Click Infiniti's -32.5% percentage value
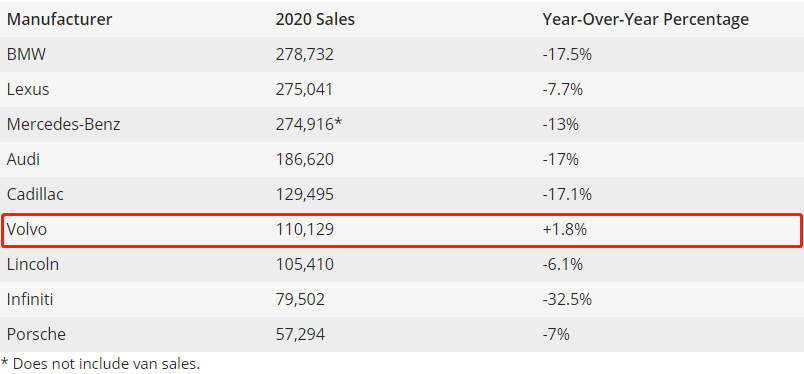 click(567, 299)
